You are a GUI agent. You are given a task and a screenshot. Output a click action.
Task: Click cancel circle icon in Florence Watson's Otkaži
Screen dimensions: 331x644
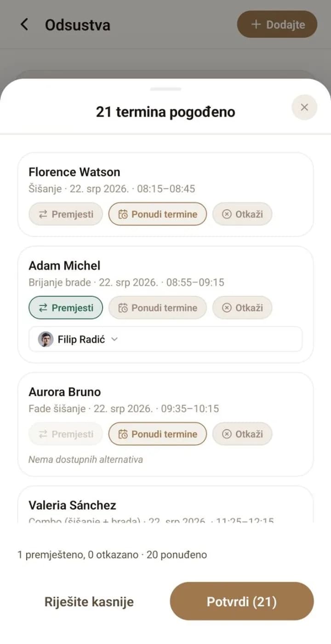click(x=227, y=214)
